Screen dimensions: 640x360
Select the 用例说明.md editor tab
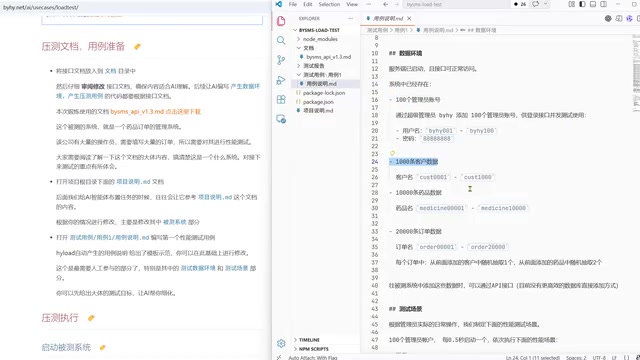388,18
